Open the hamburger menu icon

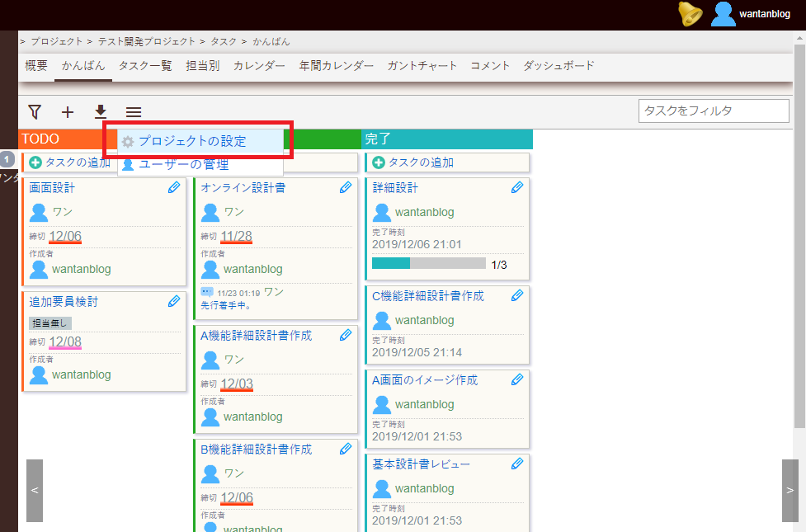[x=134, y=111]
